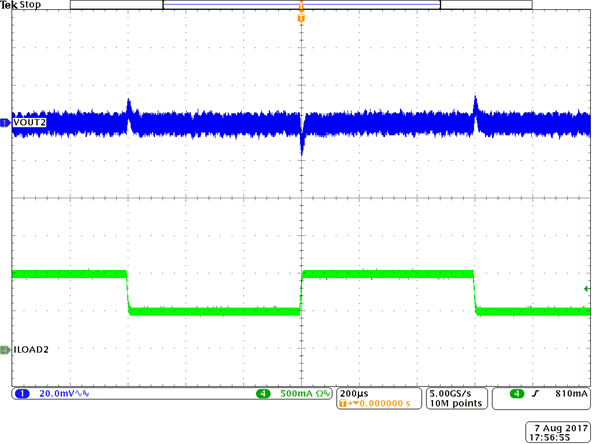Viewport: 592px width, 444px height.
Task: Select the VOUT2 waveform label
Action: 29,123
